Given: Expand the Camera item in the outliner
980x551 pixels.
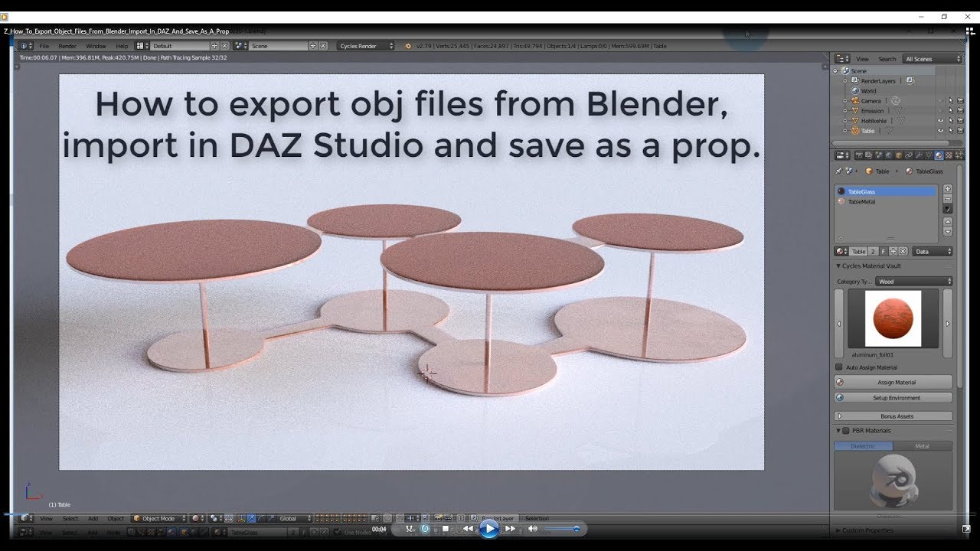Looking at the screenshot, I should [845, 101].
